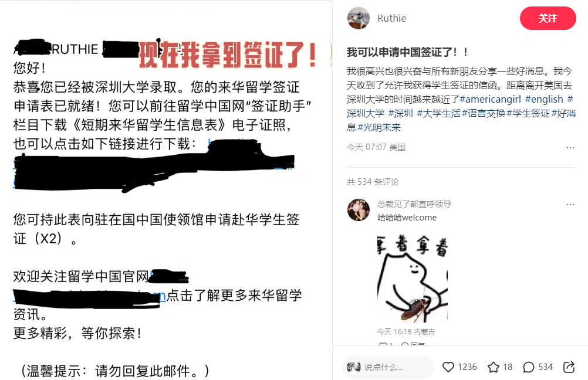The image size is (588, 380).
Task: Open the #大学生活 hashtag
Action: 439,113
